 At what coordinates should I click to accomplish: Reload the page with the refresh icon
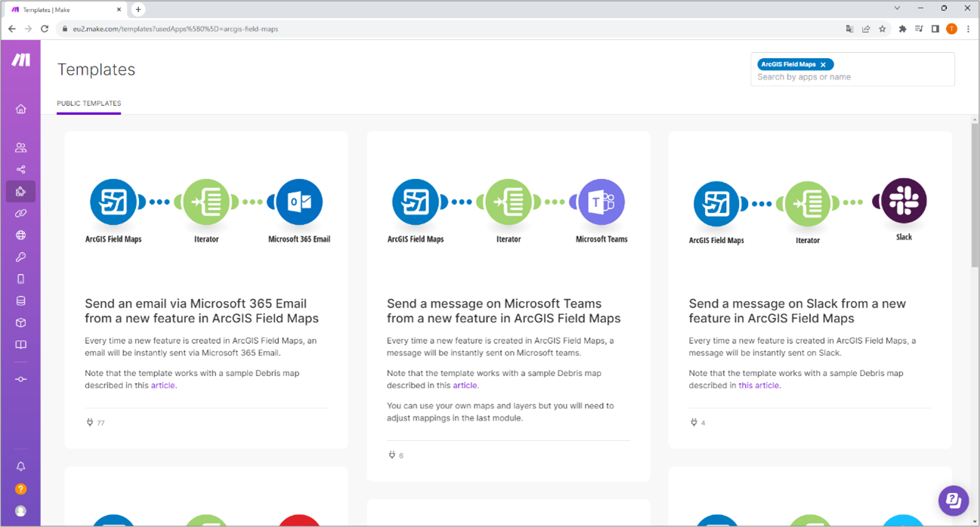tap(45, 29)
